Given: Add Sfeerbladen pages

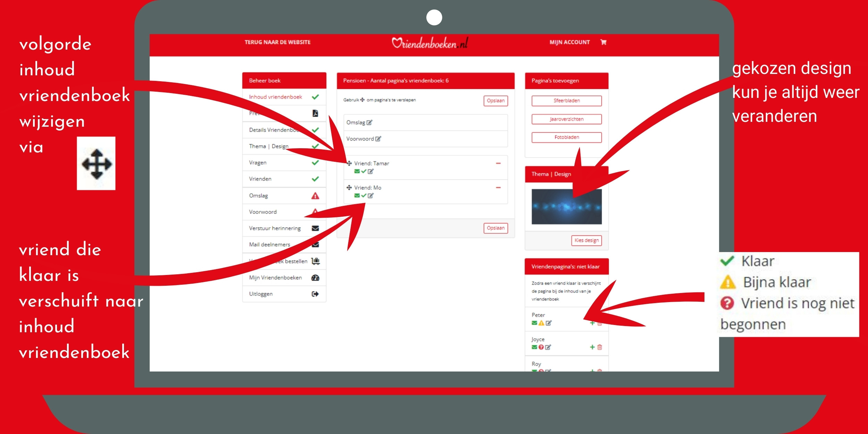Looking at the screenshot, I should (x=567, y=101).
